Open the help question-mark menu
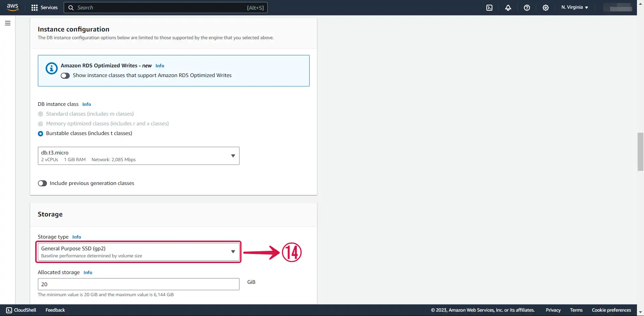This screenshot has width=644, height=316. click(x=527, y=7)
